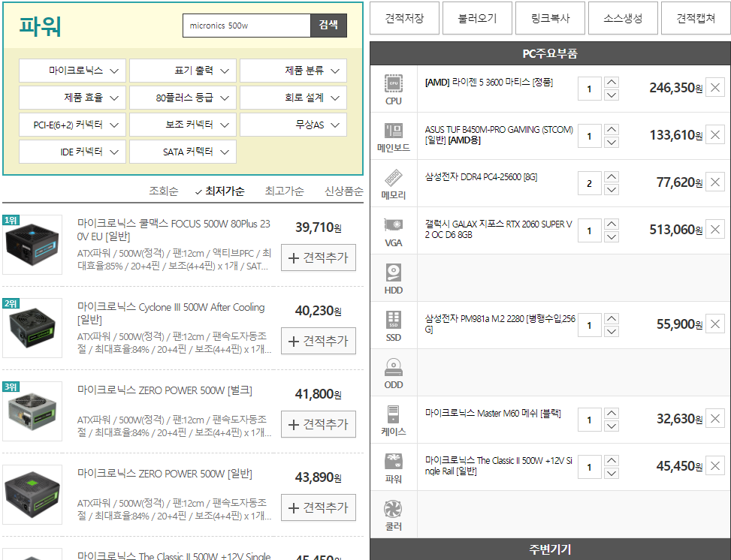
Task: Remove the Ryzen 5 3600 CPU item
Action: [715, 88]
